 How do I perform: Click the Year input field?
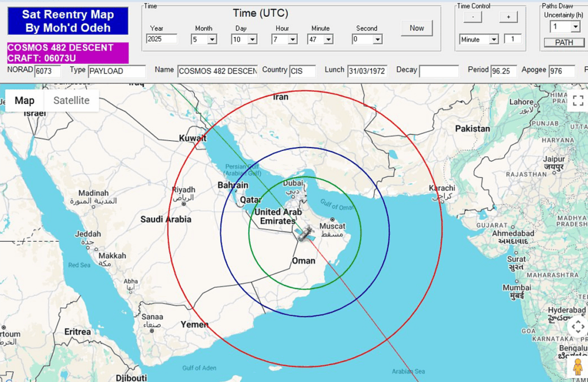point(161,39)
